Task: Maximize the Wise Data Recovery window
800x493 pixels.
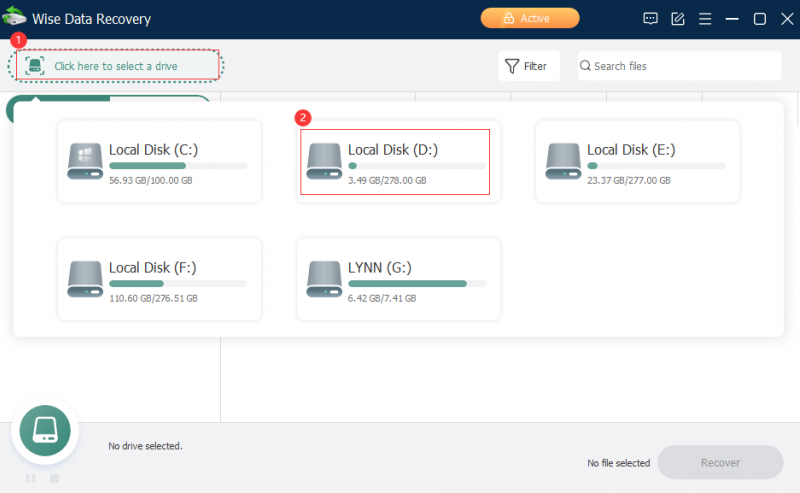Action: coord(760,19)
